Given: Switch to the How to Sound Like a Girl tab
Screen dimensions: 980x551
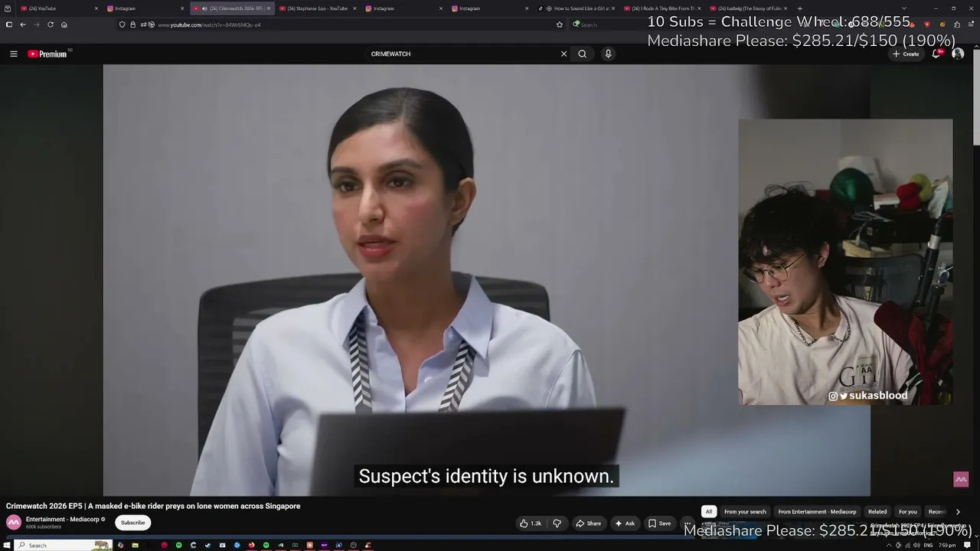Looking at the screenshot, I should point(577,8).
